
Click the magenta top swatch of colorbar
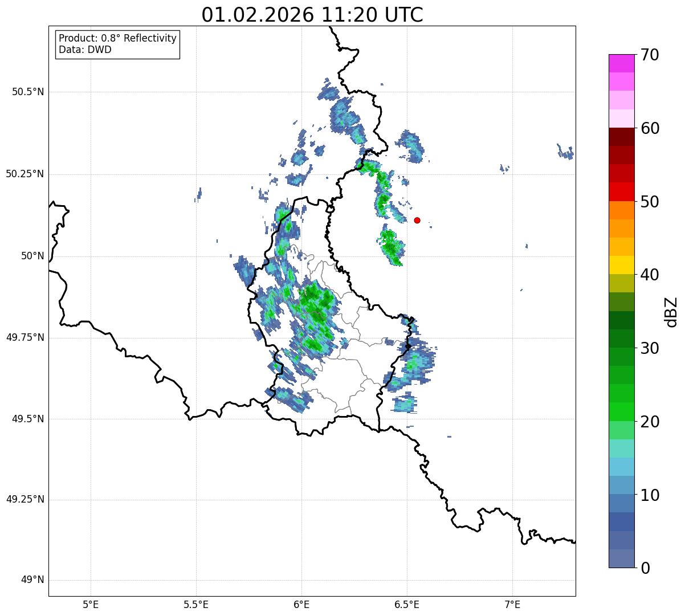(x=621, y=63)
